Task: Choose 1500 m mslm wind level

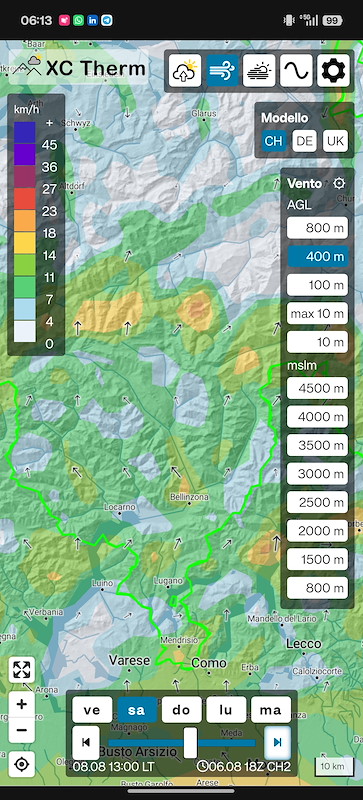Action: click(317, 559)
